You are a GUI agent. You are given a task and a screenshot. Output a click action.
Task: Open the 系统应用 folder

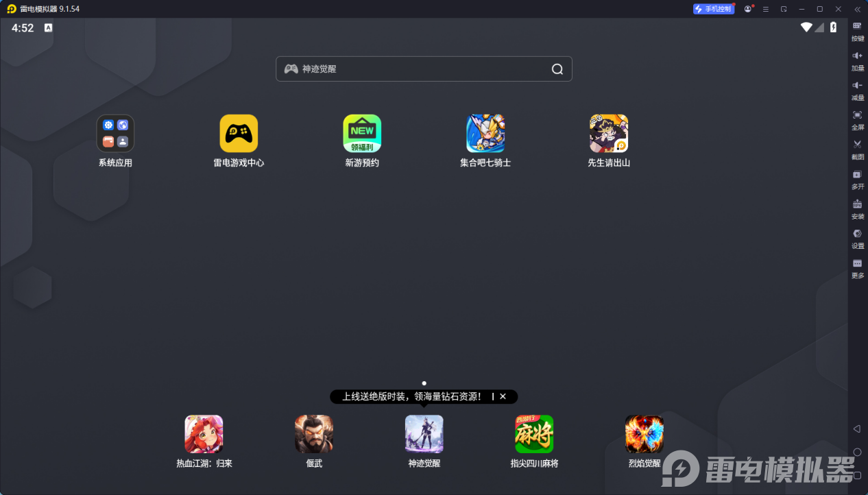point(115,134)
